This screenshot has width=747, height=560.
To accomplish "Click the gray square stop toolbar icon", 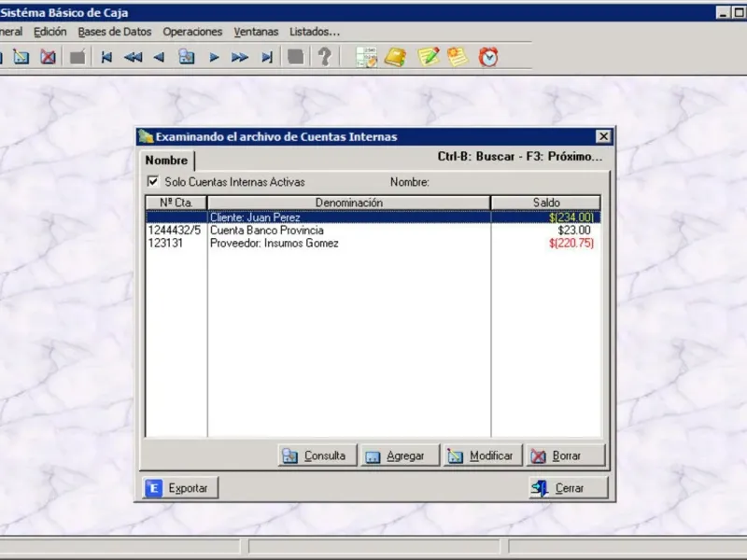I will 295,57.
